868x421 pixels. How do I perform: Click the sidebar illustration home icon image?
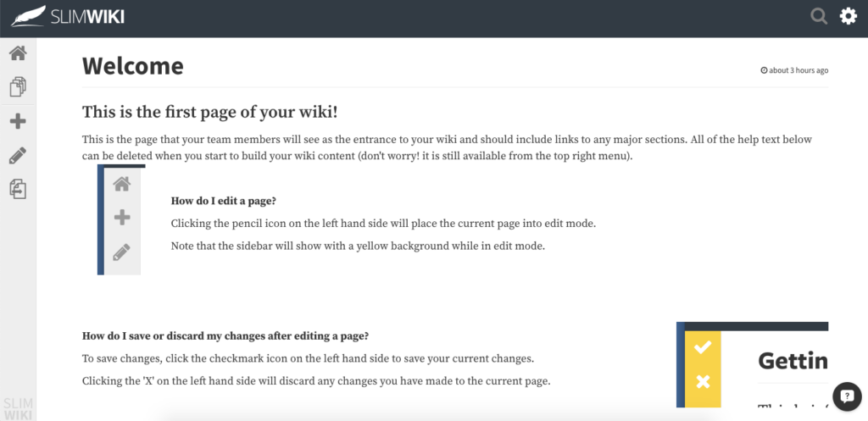pos(122,184)
